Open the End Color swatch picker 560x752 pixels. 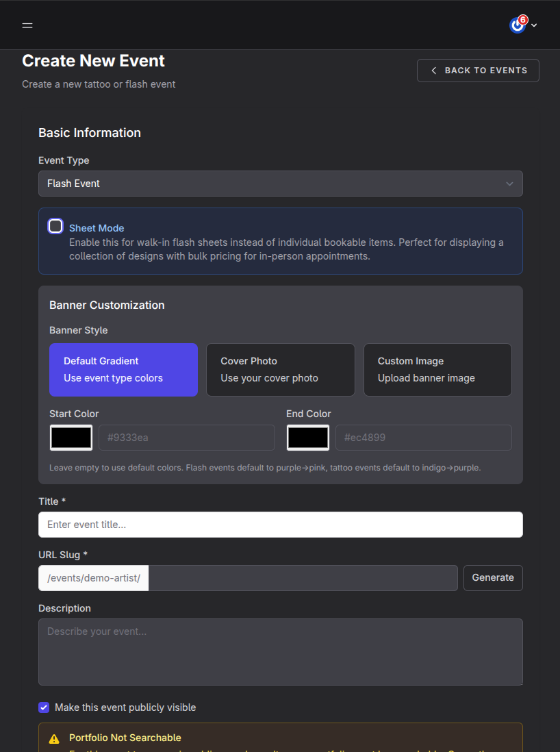tap(307, 437)
